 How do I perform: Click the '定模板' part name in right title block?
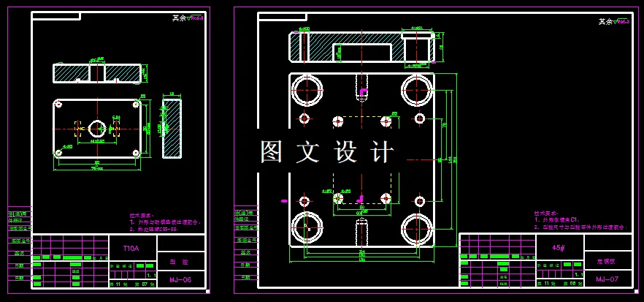point(605,261)
